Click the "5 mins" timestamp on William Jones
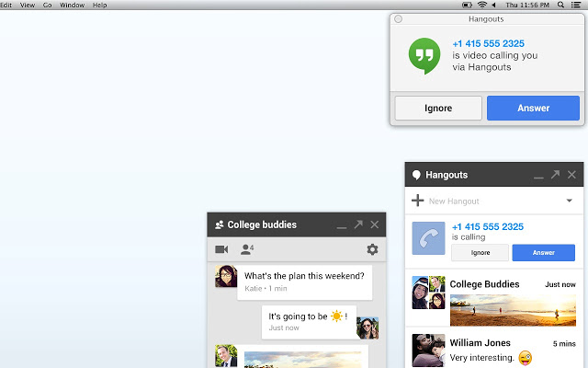The height and width of the screenshot is (368, 588). tap(564, 343)
